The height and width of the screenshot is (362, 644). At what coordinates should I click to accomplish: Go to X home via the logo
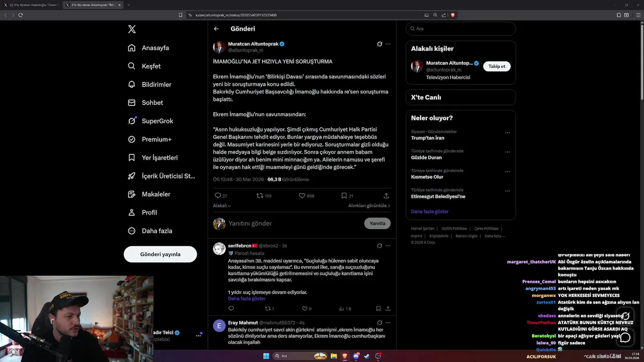click(x=132, y=29)
